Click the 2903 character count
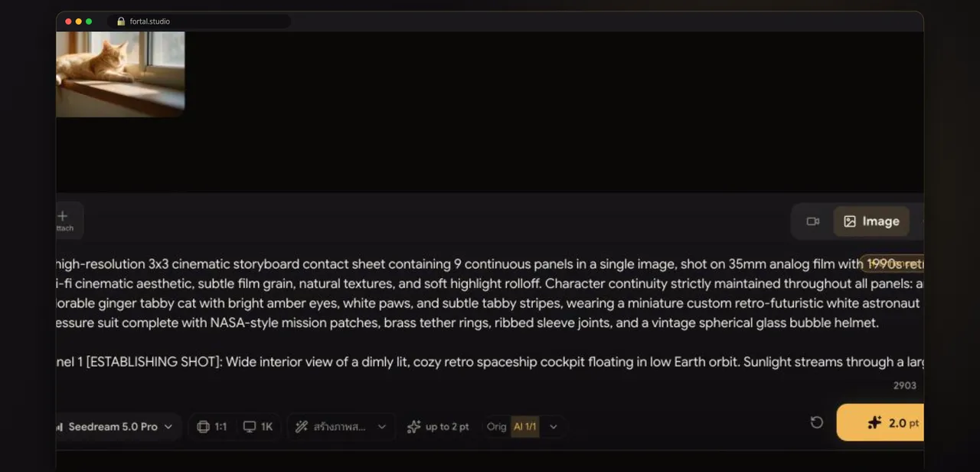The width and height of the screenshot is (980, 472). click(905, 385)
